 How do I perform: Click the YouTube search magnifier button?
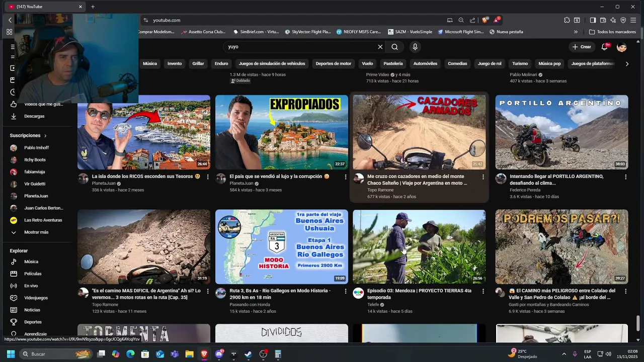click(x=394, y=47)
